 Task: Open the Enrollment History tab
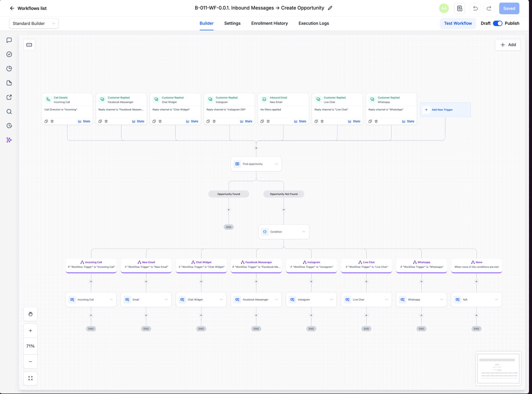coord(269,23)
